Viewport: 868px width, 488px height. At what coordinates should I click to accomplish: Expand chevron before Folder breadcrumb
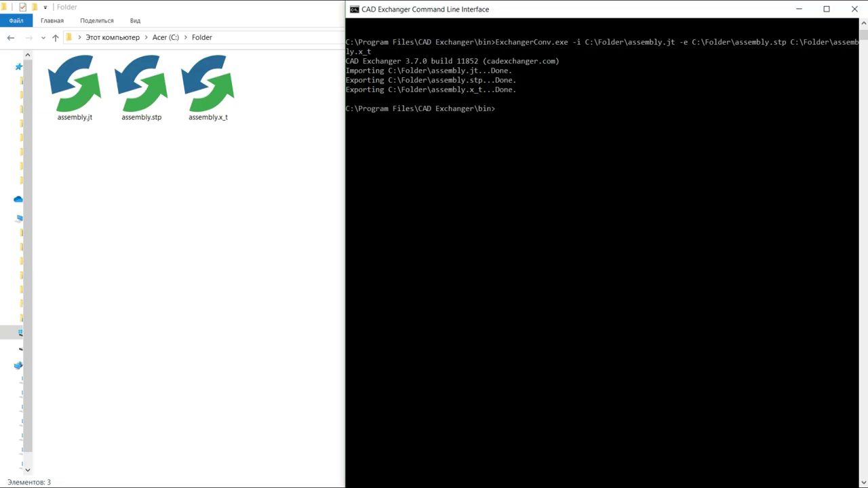(x=186, y=37)
